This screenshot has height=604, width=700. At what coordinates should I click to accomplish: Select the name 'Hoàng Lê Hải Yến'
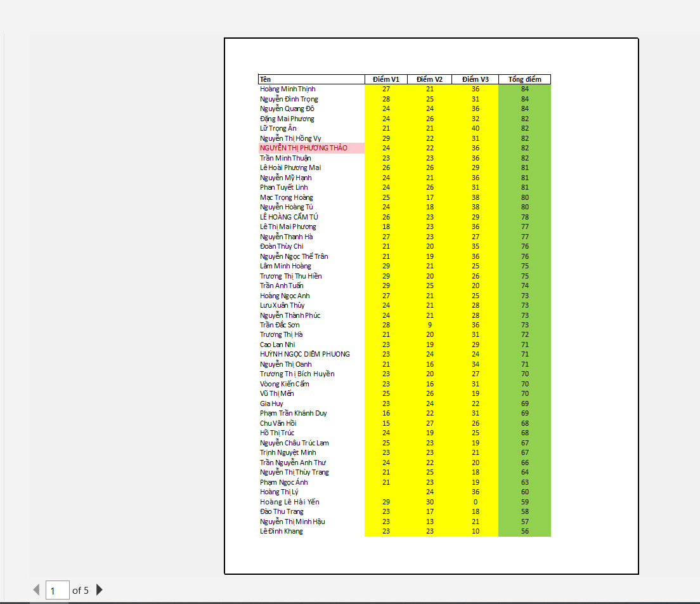click(289, 502)
